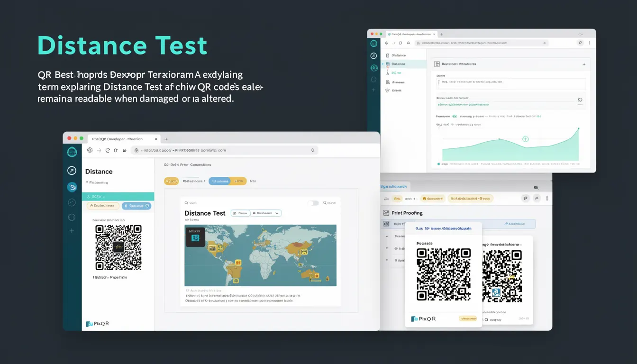Select the globe icon in chart window's dark sidebar

(x=374, y=68)
